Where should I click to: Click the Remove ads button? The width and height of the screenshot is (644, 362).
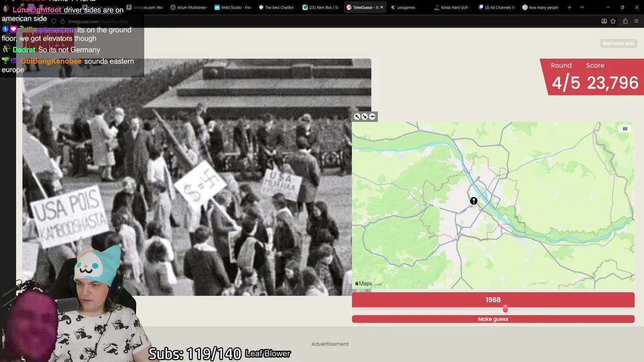tap(618, 43)
